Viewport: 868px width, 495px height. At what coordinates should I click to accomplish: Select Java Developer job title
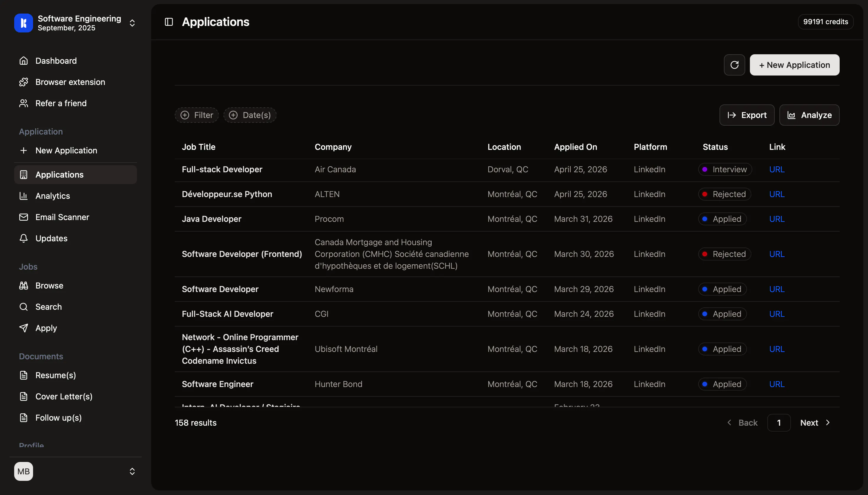(212, 219)
